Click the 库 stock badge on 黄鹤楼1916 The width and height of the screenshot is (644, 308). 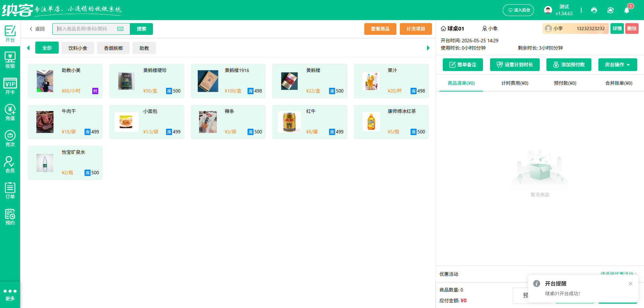251,91
